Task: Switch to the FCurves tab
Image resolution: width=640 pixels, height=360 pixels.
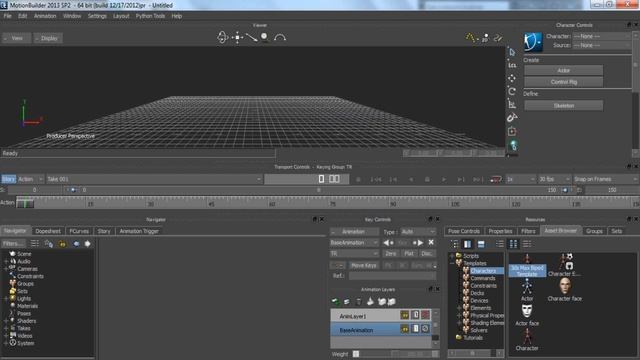Action: coord(79,231)
